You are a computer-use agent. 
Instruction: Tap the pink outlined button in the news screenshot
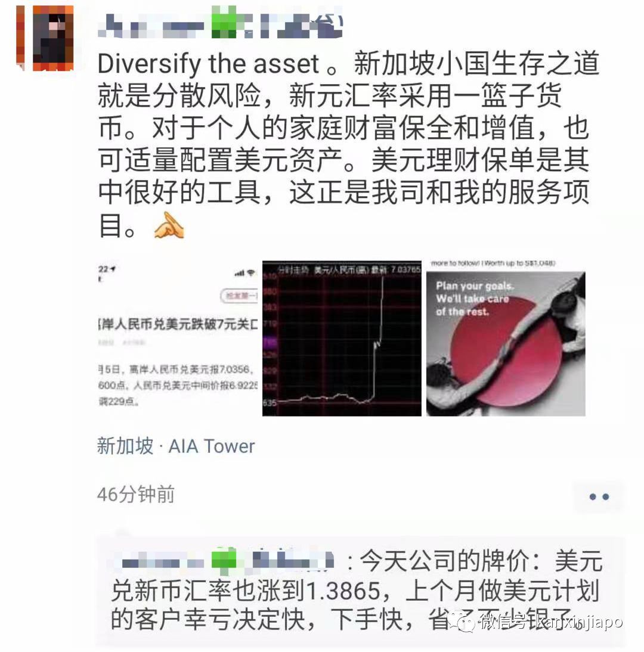(x=239, y=296)
